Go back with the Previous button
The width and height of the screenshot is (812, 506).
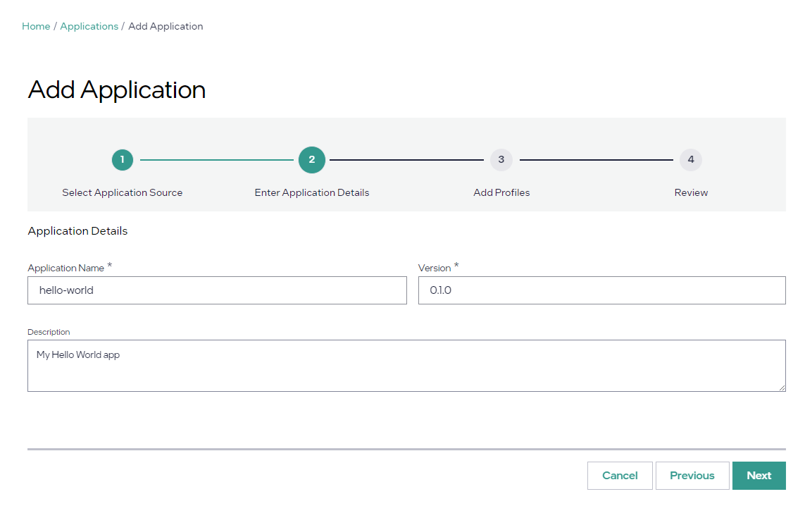(x=692, y=476)
